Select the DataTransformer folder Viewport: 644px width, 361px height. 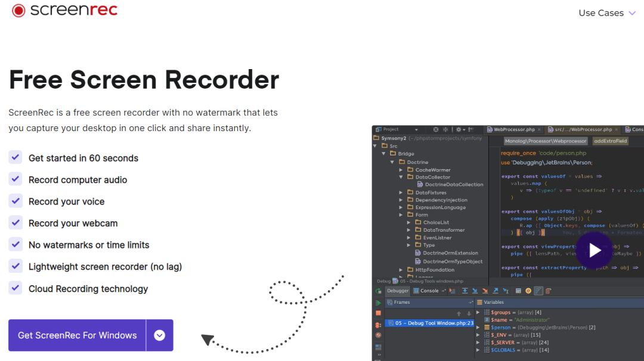440,230
